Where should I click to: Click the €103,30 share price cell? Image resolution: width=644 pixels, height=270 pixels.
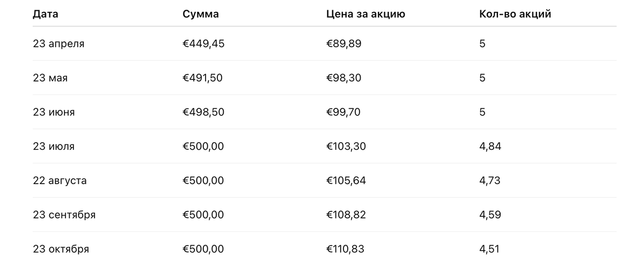coord(346,147)
